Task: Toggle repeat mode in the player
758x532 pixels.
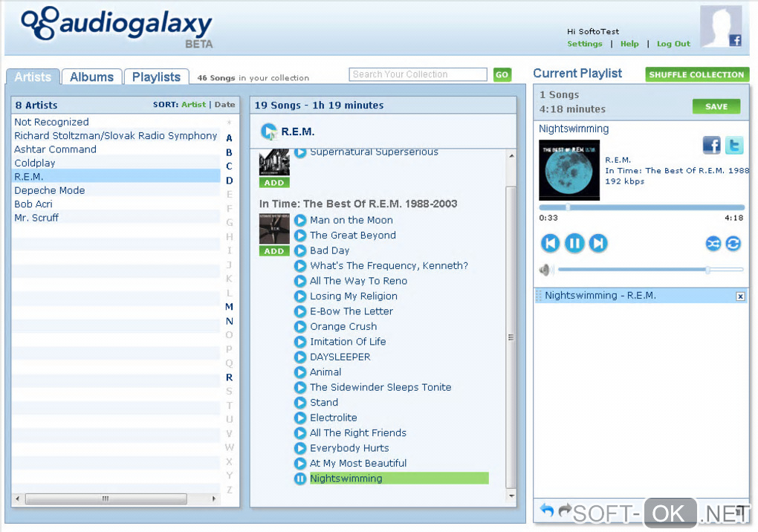Action: click(x=733, y=244)
